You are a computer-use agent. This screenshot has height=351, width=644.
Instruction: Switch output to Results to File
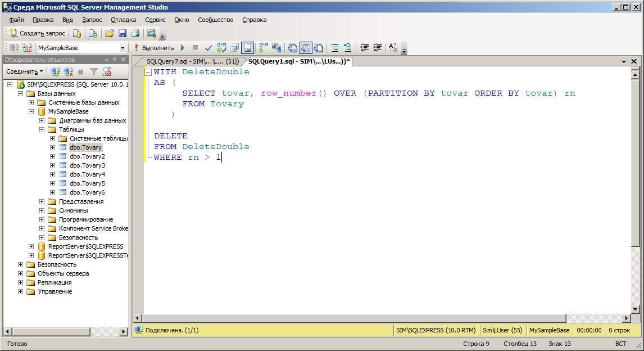319,48
